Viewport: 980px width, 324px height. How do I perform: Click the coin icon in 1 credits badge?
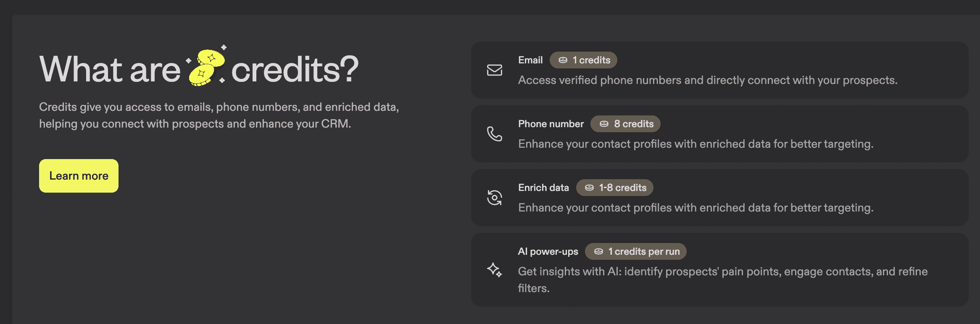(x=563, y=60)
